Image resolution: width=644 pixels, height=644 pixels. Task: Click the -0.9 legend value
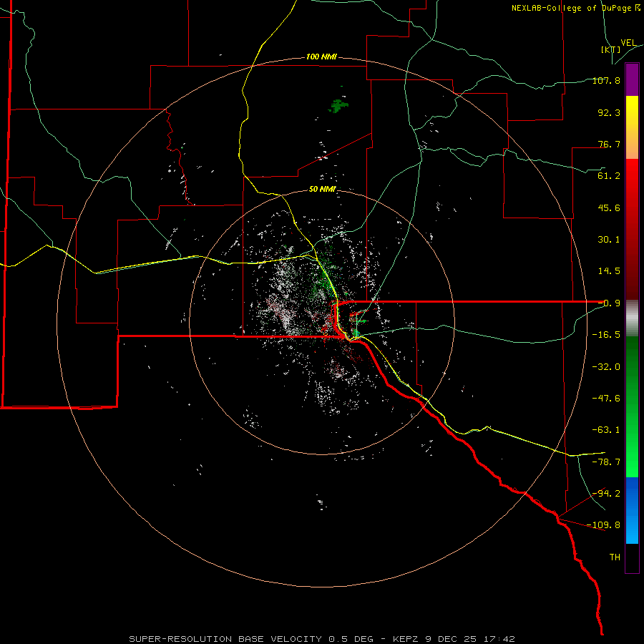point(609,303)
